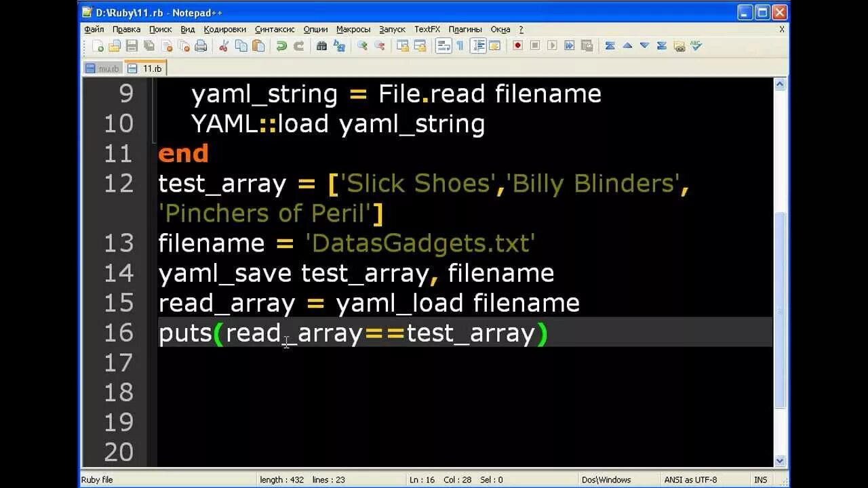Open the TextFX menu
868x488 pixels.
click(427, 30)
